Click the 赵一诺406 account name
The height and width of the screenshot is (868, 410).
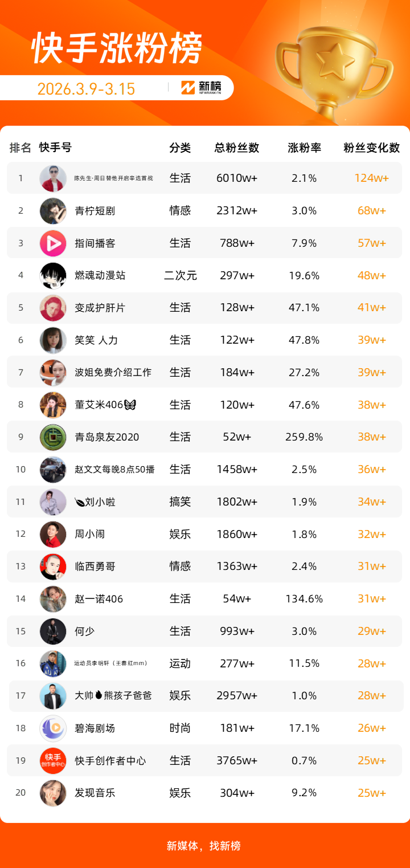point(99,599)
